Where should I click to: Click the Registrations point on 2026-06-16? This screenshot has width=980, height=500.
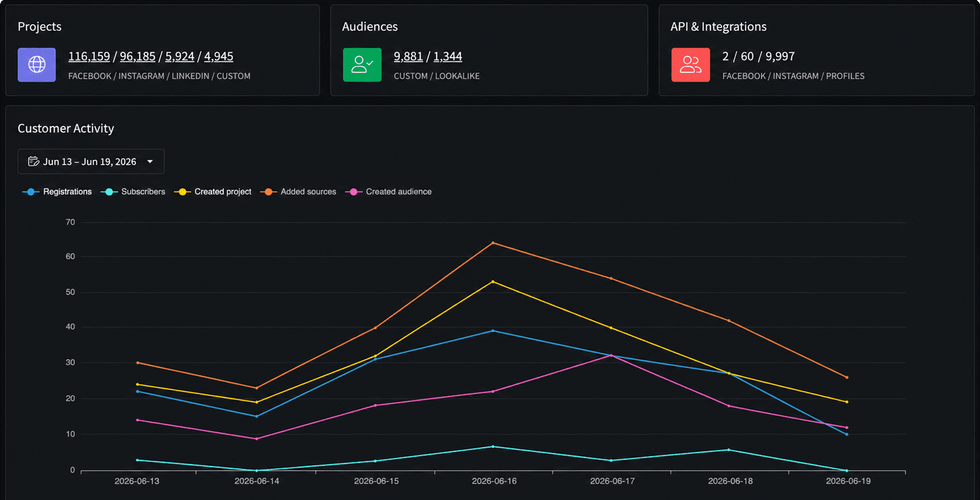tap(493, 331)
